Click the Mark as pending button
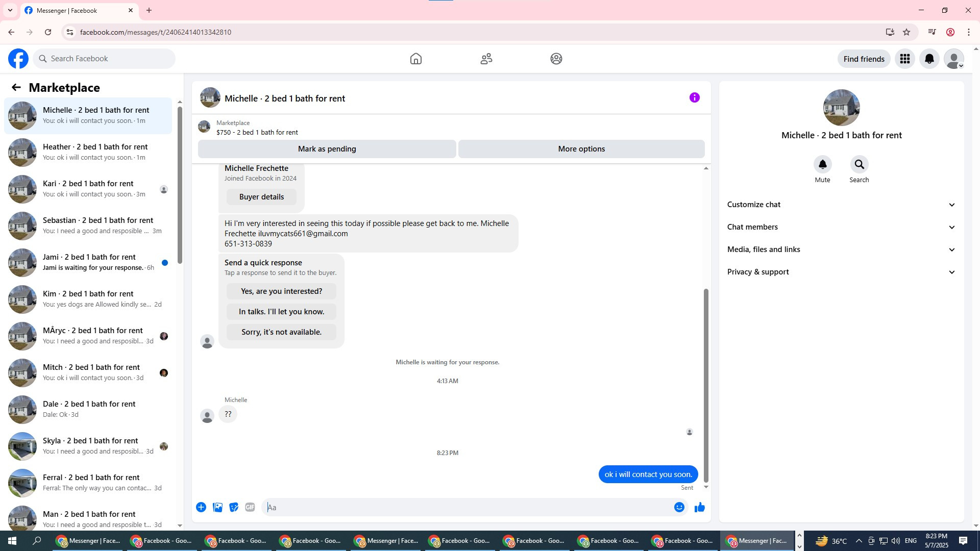The image size is (980, 551). [x=327, y=149]
